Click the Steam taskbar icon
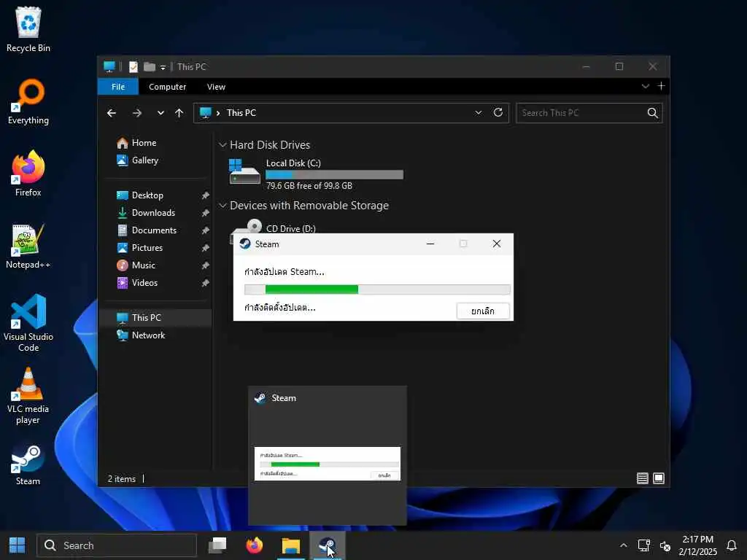747x560 pixels. pos(327,545)
